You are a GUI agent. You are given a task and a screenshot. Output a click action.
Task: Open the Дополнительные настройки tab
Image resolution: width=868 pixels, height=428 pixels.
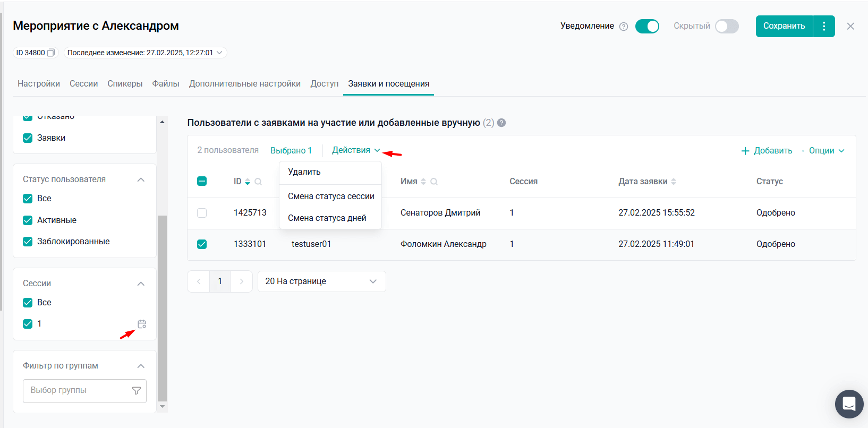coord(245,84)
